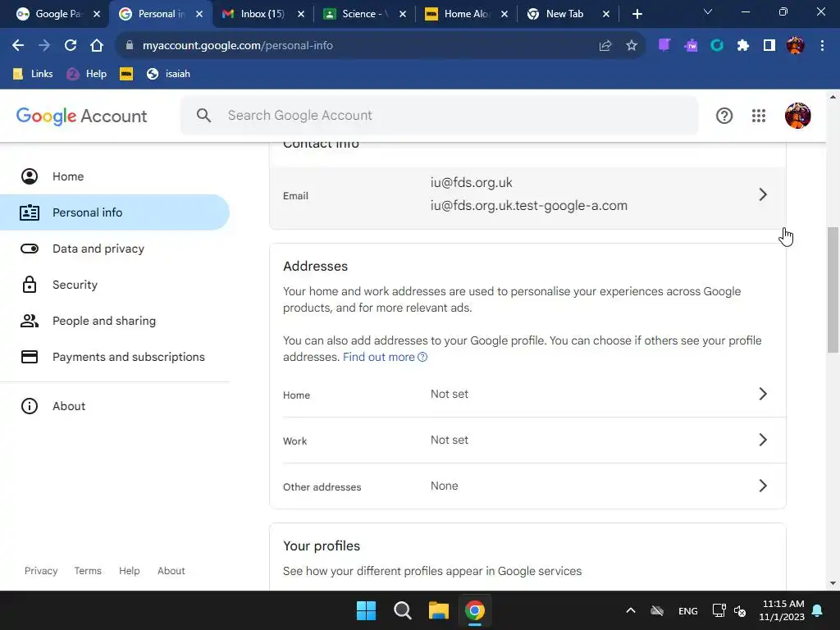Toggle the Chrome side panel icon
The height and width of the screenshot is (630, 840).
point(769,46)
